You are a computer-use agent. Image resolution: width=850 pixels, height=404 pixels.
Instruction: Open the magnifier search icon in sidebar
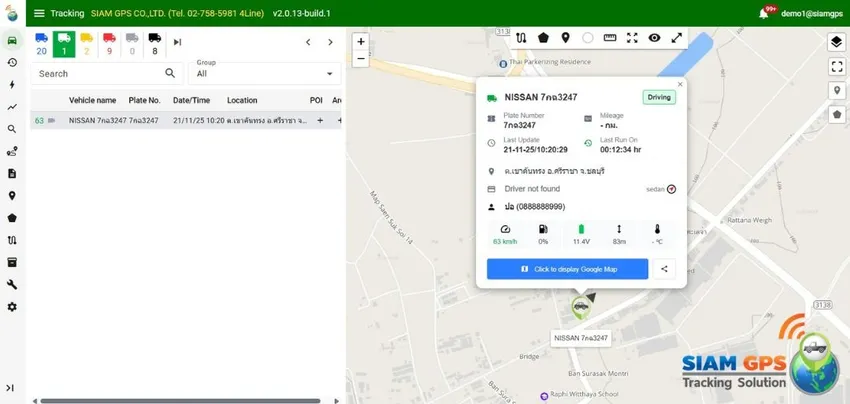12,129
